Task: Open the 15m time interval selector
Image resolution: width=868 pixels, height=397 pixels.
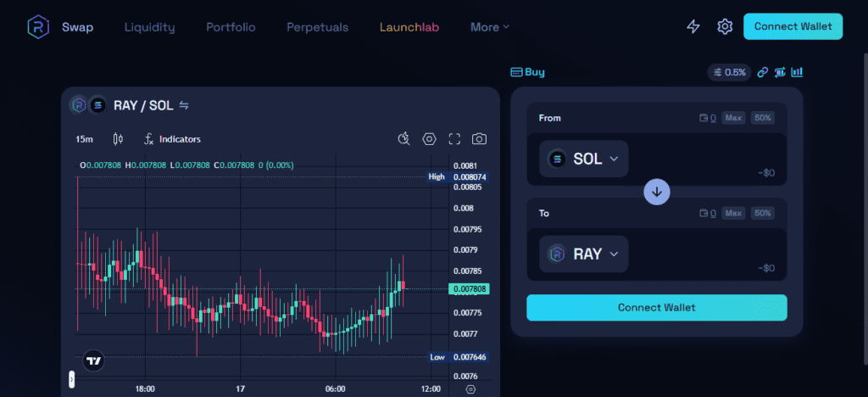Action: [84, 139]
